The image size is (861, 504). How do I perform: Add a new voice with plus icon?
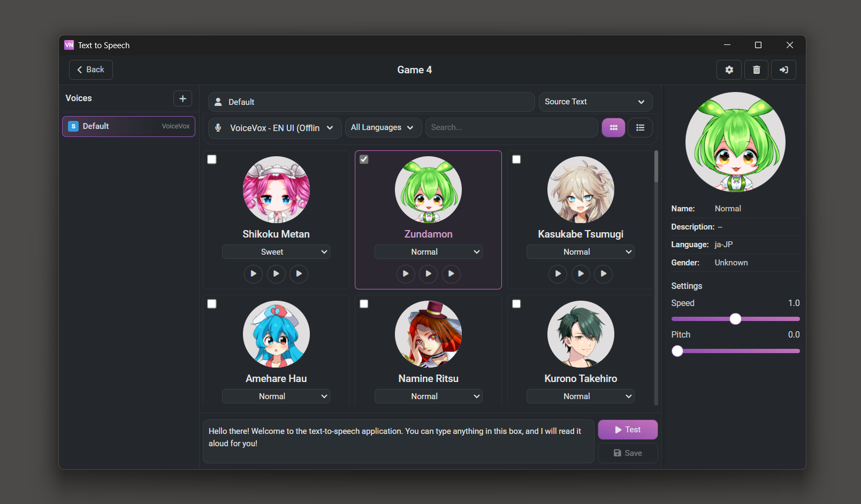182,98
